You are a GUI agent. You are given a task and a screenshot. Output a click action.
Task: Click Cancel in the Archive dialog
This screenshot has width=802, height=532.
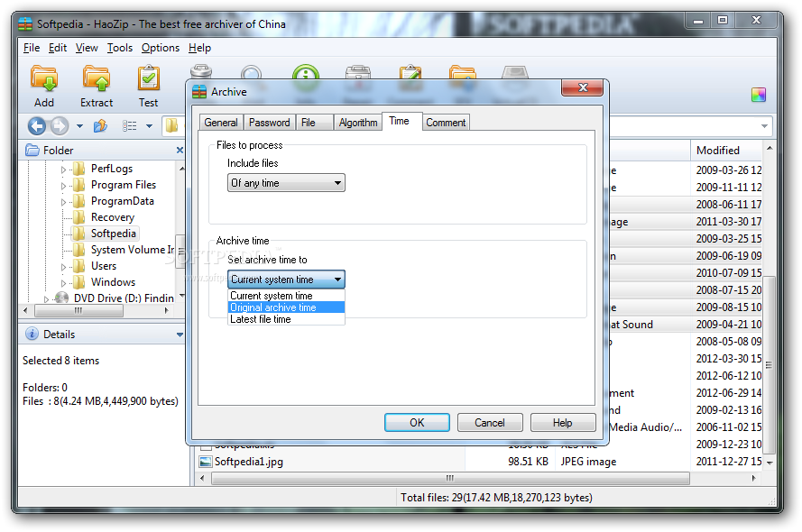pyautogui.click(x=490, y=423)
